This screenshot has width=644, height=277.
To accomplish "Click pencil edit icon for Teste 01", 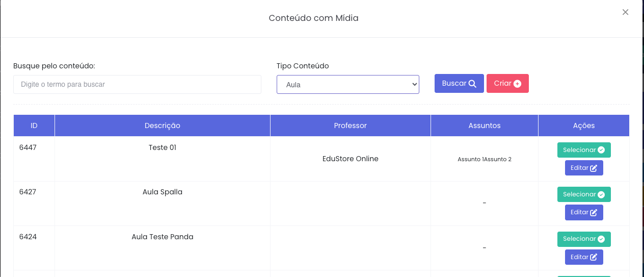I will [x=594, y=168].
